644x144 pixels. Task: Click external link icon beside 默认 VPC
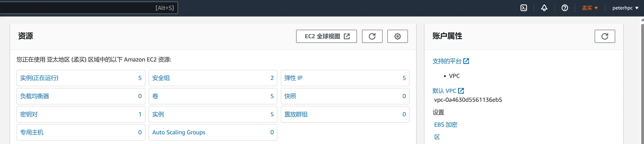pos(461,91)
